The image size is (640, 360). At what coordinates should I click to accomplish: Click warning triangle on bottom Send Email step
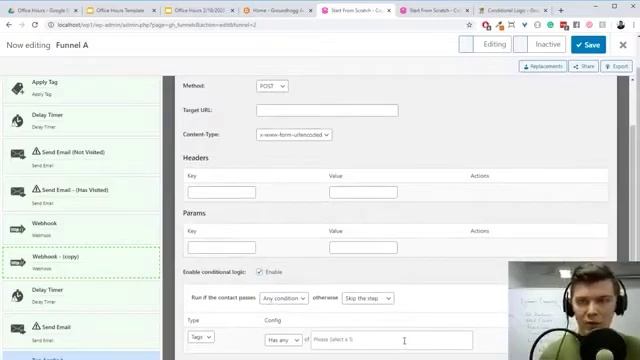pos(36,326)
